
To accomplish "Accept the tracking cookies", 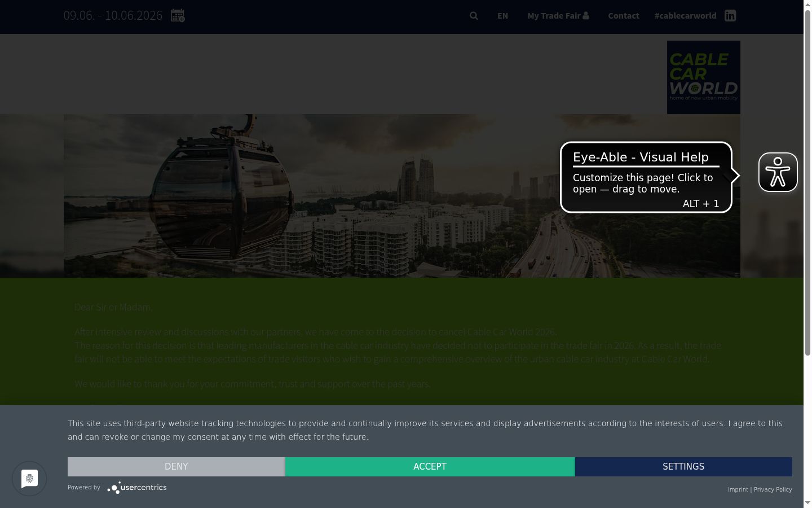I will click(430, 467).
